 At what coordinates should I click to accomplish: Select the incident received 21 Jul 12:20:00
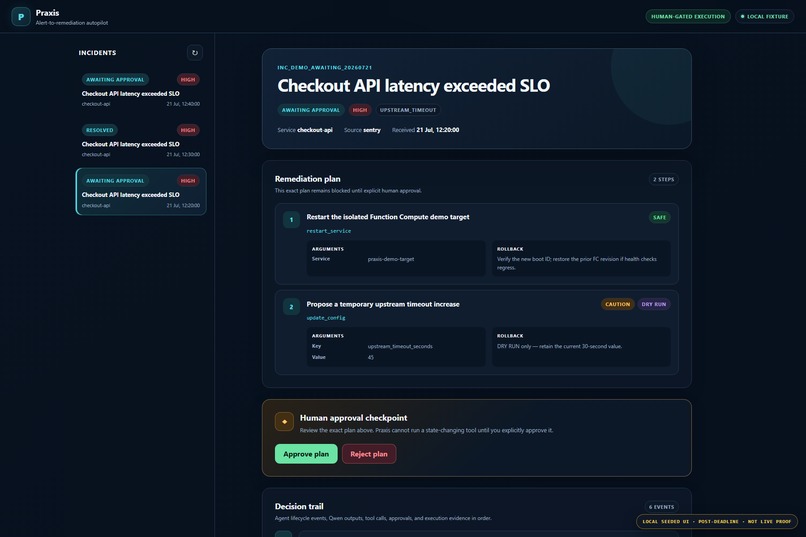pyautogui.click(x=140, y=192)
